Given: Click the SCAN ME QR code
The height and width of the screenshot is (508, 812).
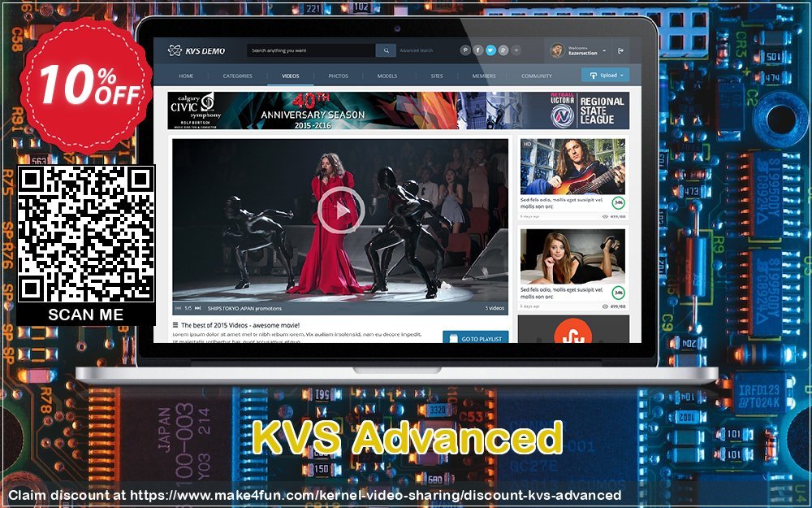Looking at the screenshot, I should [x=86, y=234].
